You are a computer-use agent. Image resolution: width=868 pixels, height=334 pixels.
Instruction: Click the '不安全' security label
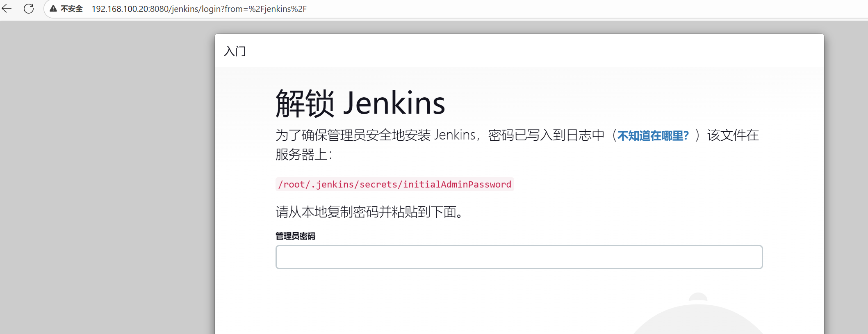coord(72,9)
